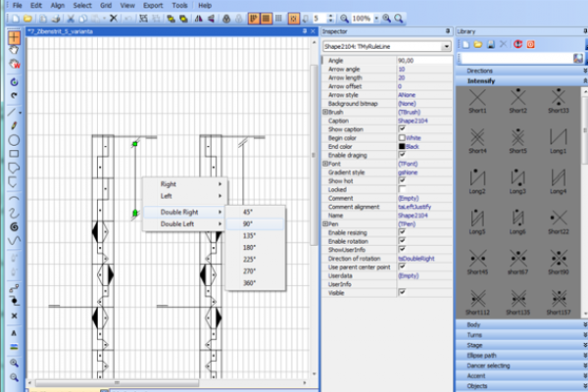
Task: Open the shape selector dropdown in Inspector
Action: coord(447,46)
